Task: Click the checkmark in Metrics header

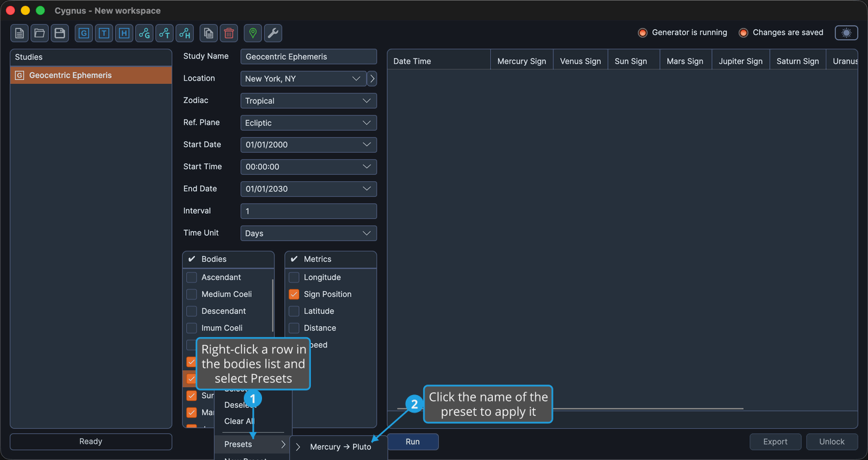Action: 294,259
